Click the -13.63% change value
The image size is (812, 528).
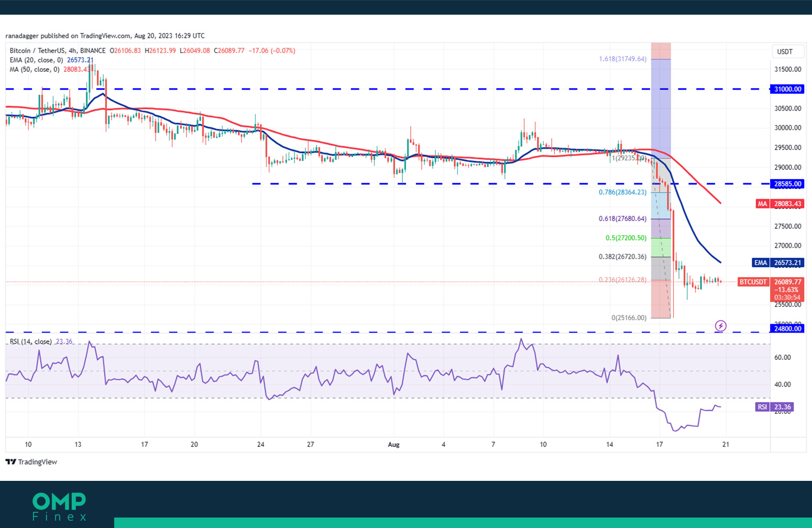point(787,290)
